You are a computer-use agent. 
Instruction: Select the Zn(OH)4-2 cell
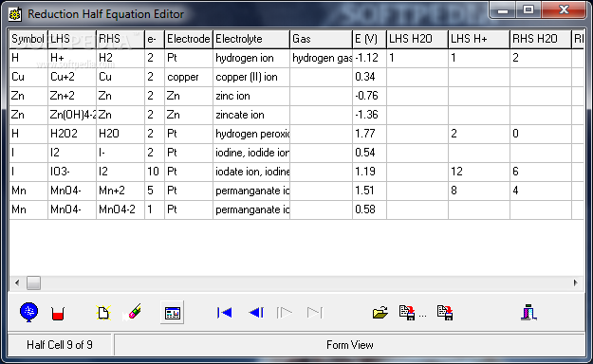click(72, 115)
